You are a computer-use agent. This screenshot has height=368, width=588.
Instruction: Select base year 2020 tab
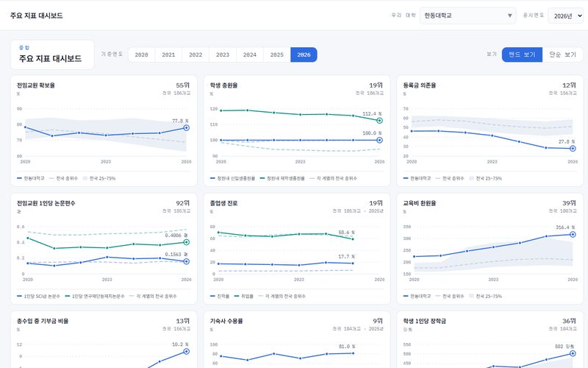click(141, 54)
